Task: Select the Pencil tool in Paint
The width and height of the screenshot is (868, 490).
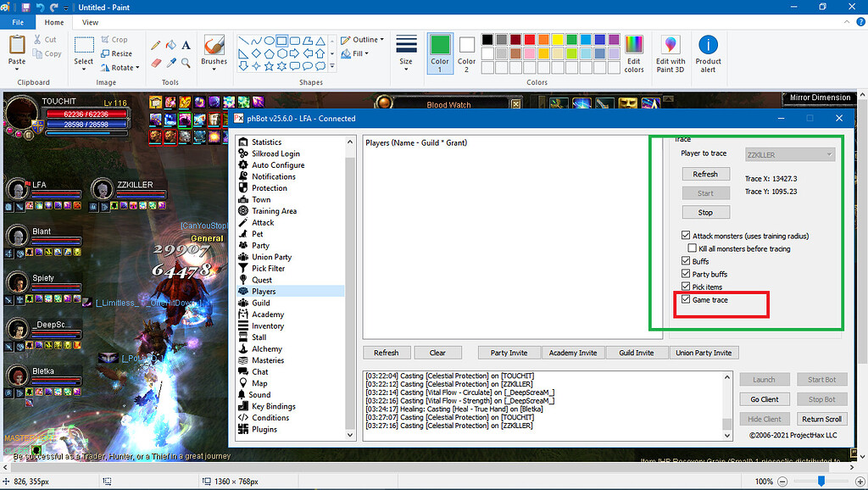Action: [x=155, y=44]
